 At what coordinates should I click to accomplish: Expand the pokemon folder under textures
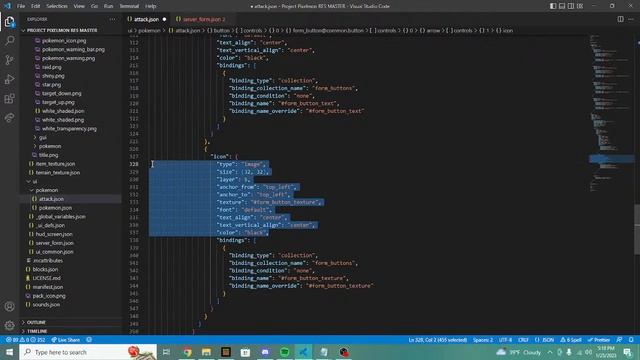pos(50,146)
